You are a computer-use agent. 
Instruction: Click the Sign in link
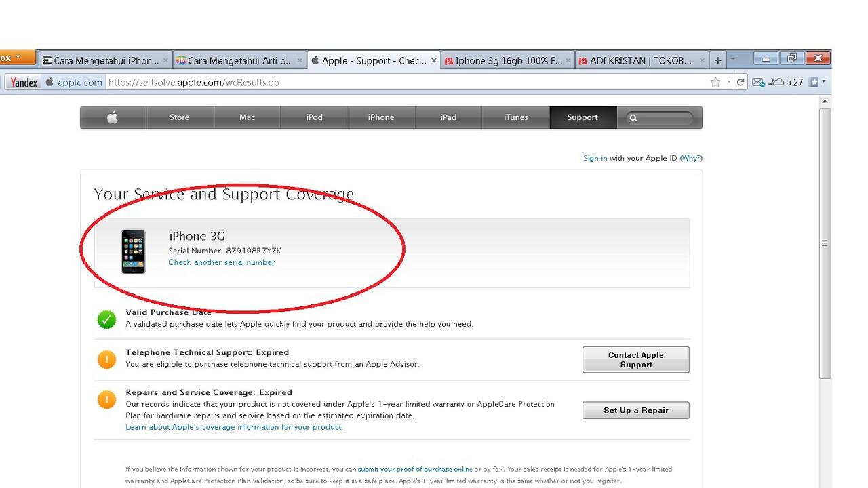(x=595, y=158)
